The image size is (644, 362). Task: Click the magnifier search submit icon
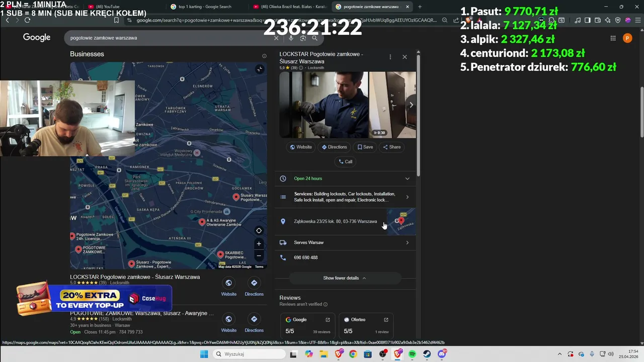pos(314,38)
